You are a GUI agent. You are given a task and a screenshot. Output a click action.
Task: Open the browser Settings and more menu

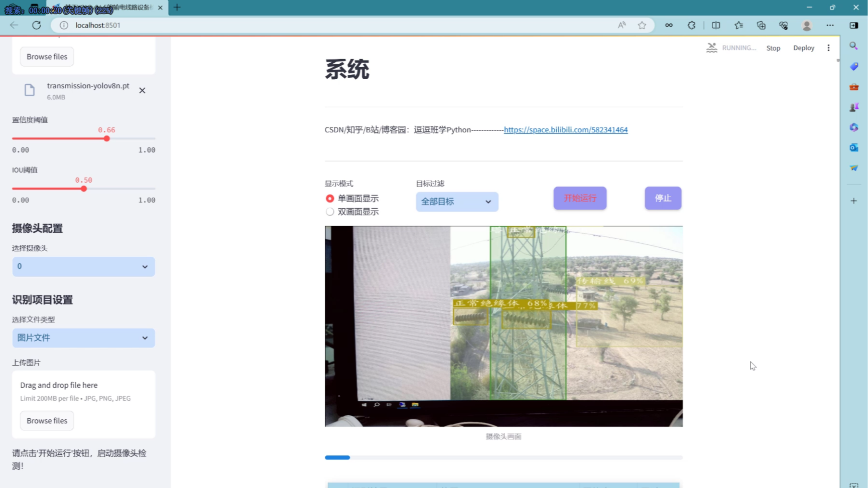tap(830, 25)
